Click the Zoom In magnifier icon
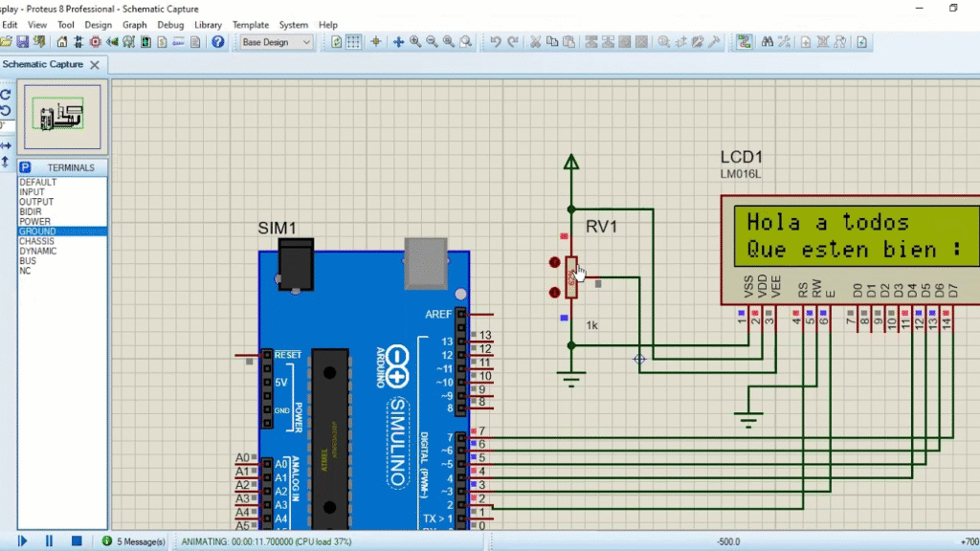This screenshot has width=980, height=551. point(415,42)
